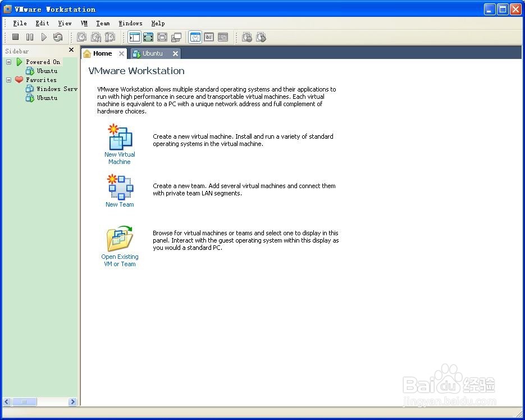Revert to snapshot using clock arrow icon
Screen dimensions: 525x420
(x=96, y=37)
